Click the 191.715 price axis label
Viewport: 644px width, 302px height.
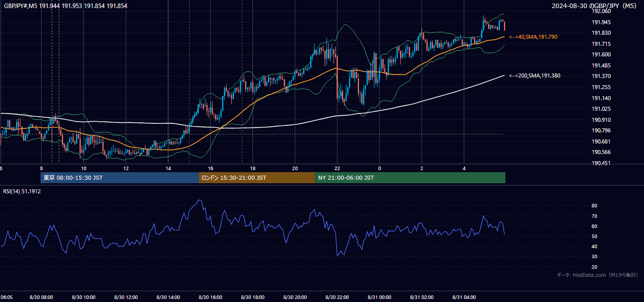[x=601, y=44]
